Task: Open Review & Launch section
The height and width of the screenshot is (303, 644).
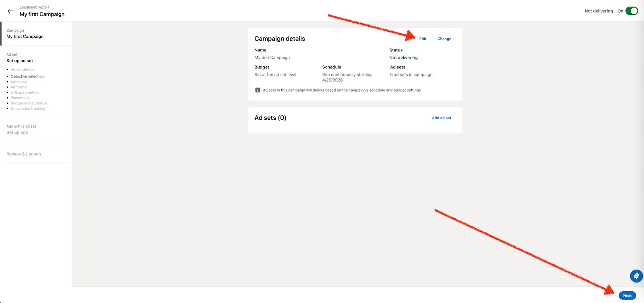Action: pos(24,154)
